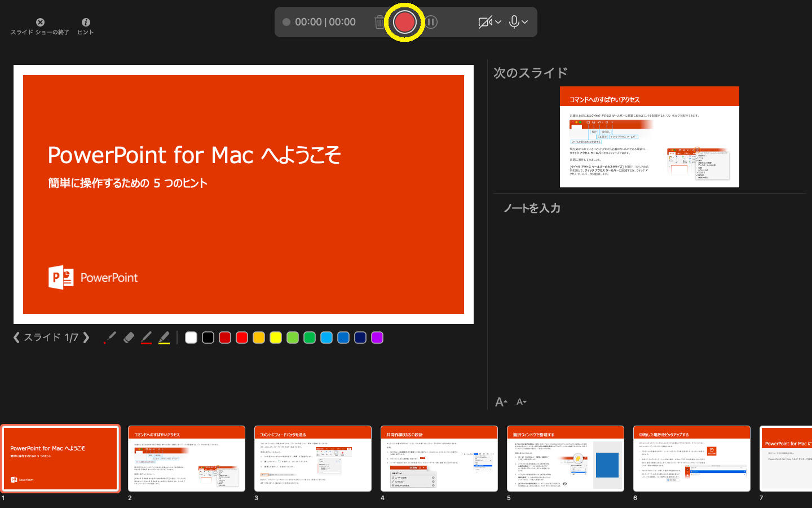Click the スライド 1/7 slide counter

click(51, 338)
